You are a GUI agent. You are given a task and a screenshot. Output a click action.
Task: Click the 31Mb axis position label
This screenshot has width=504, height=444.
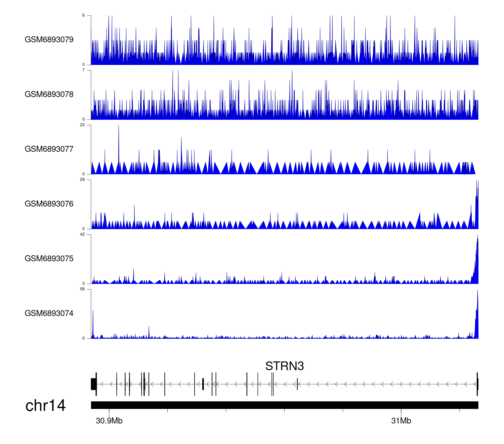coord(401,421)
